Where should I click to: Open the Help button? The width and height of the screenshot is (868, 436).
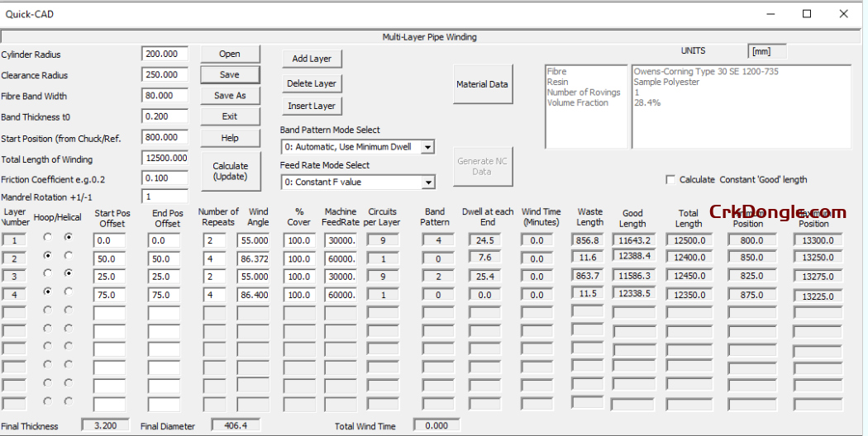click(230, 138)
